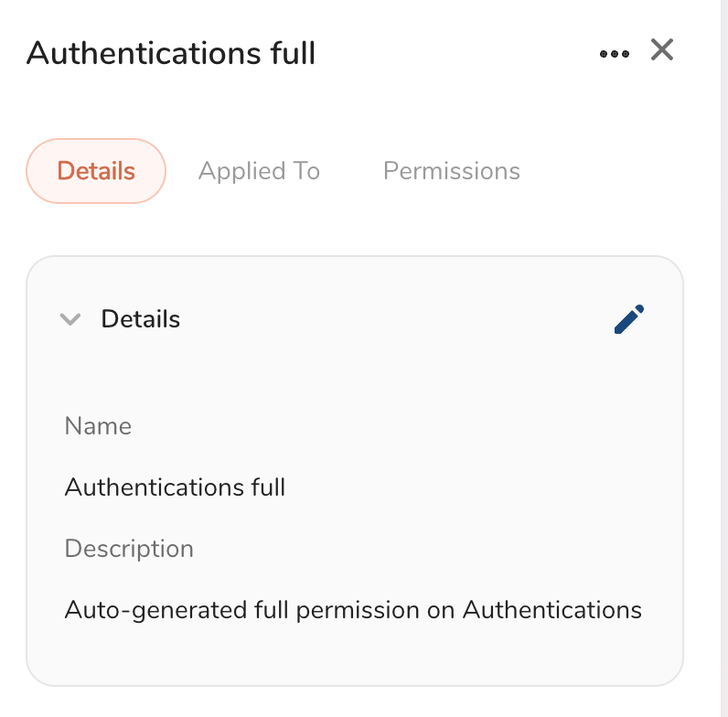728x717 pixels.
Task: Open the Permissions tab
Action: point(452,171)
